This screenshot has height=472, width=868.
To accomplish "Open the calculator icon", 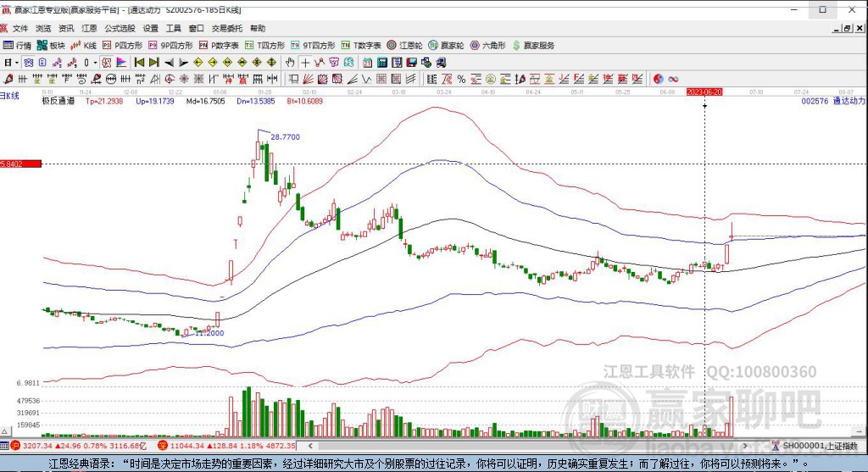I will (382, 63).
